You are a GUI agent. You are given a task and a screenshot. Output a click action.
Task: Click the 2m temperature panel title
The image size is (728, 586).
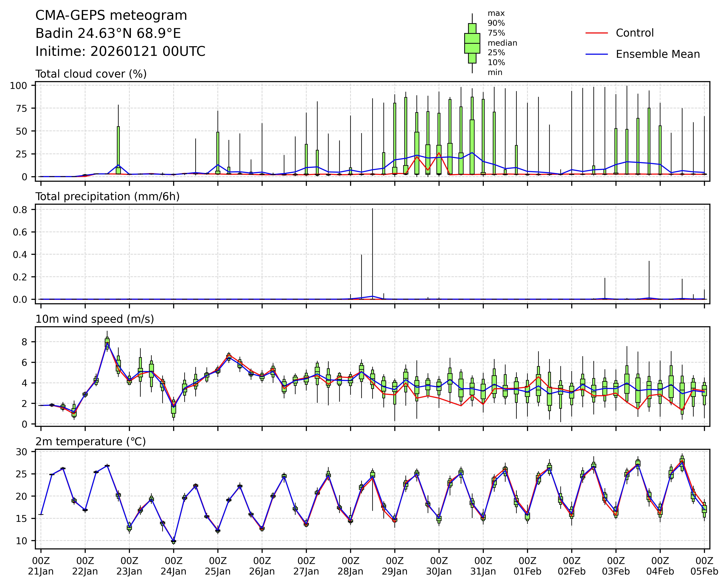[x=91, y=442]
